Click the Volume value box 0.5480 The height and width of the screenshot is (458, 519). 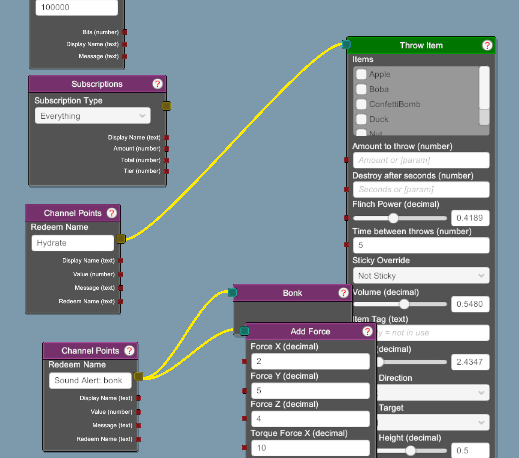pos(470,304)
